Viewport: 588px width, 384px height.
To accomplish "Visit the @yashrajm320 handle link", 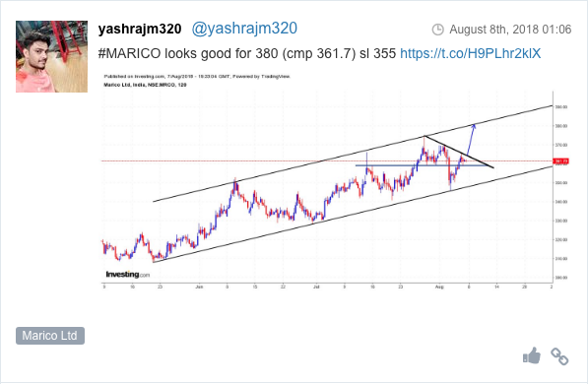I will [244, 29].
